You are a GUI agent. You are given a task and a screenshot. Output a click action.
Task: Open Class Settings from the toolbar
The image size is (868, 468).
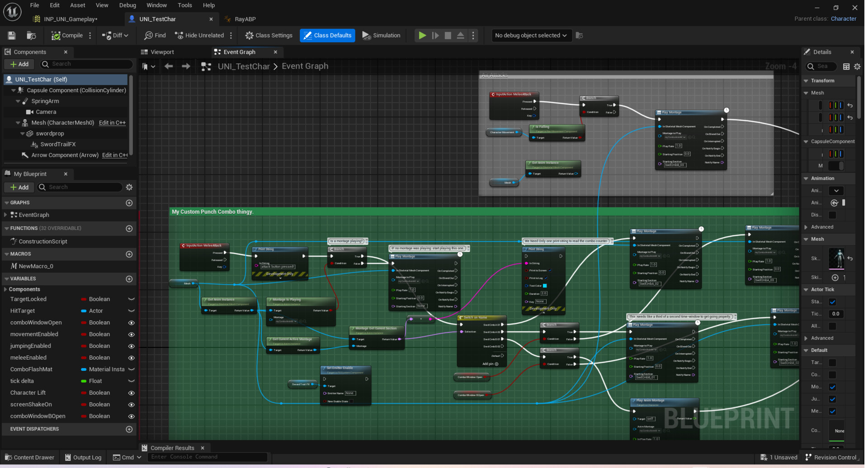268,35
